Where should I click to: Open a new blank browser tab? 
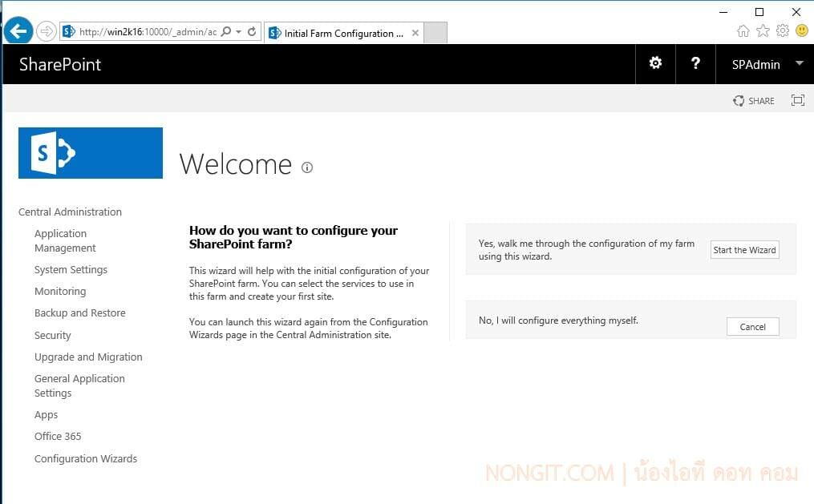click(435, 33)
